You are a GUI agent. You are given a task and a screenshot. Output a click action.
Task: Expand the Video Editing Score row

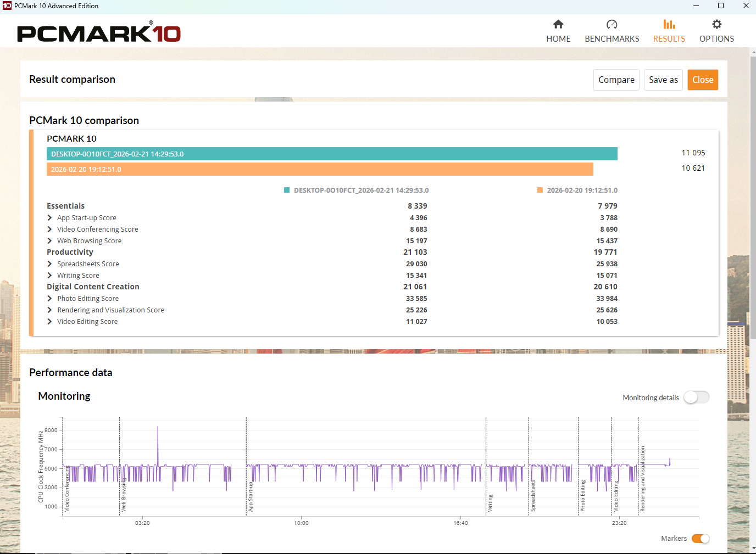49,322
